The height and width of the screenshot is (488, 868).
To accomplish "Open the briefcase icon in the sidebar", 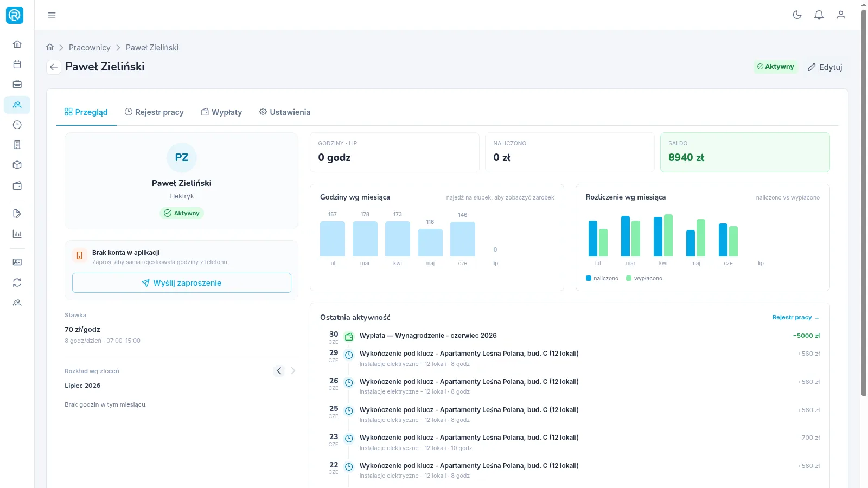I will coord(17,84).
